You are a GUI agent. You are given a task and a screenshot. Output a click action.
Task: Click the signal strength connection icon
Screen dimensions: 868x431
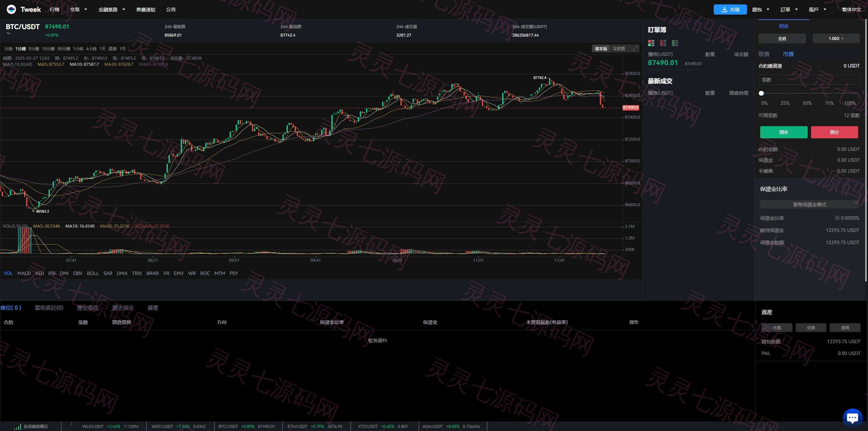tap(18, 427)
